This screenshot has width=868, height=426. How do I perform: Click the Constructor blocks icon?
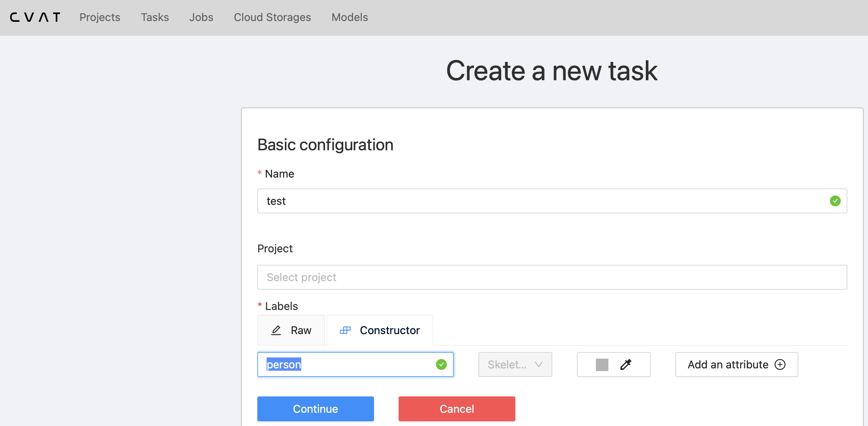[x=345, y=330]
